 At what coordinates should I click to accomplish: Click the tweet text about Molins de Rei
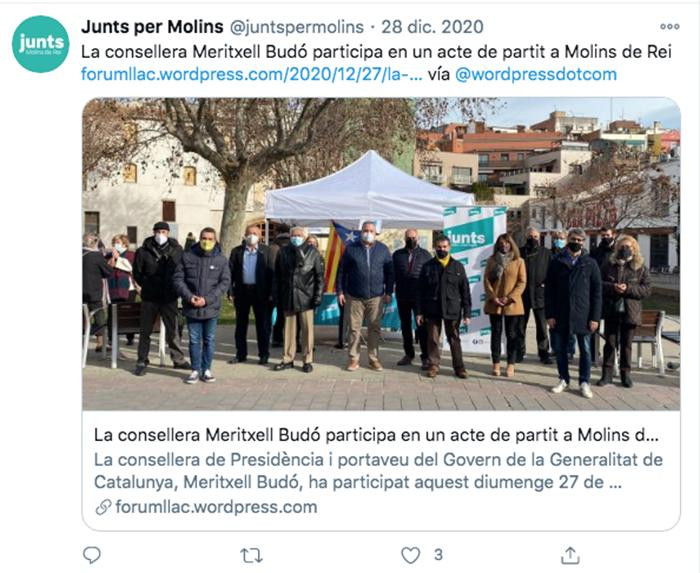376,52
